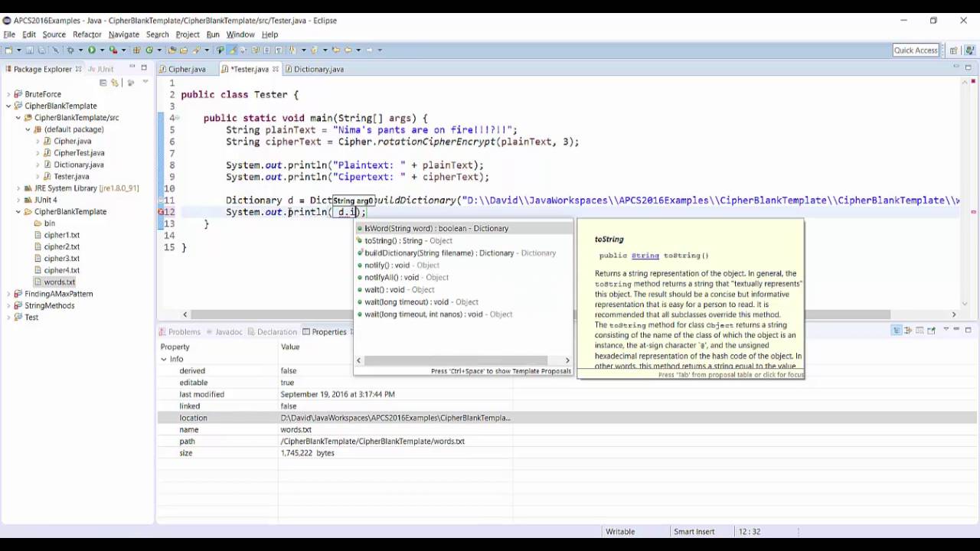Open the Project menu
This screenshot has width=980, height=551.
[x=188, y=34]
